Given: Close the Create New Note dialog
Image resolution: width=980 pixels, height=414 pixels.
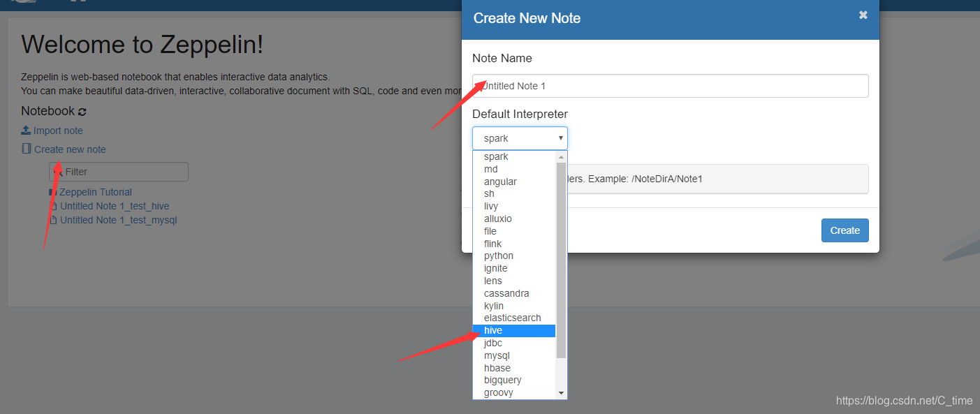Looking at the screenshot, I should (x=863, y=15).
